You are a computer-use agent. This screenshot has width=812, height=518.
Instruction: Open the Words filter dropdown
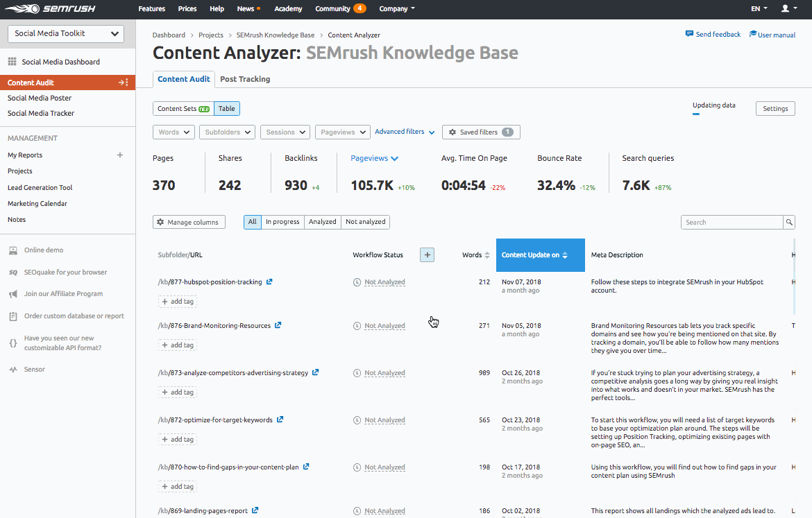pyautogui.click(x=174, y=132)
